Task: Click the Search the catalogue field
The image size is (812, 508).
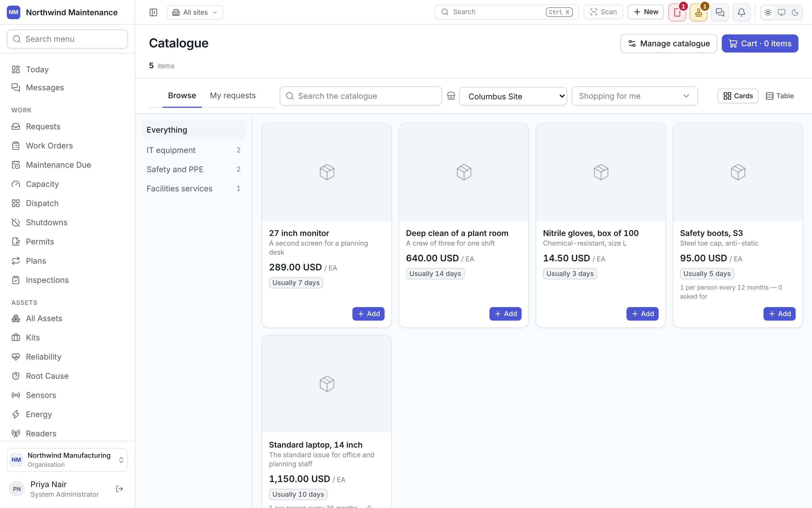Action: coord(361,96)
